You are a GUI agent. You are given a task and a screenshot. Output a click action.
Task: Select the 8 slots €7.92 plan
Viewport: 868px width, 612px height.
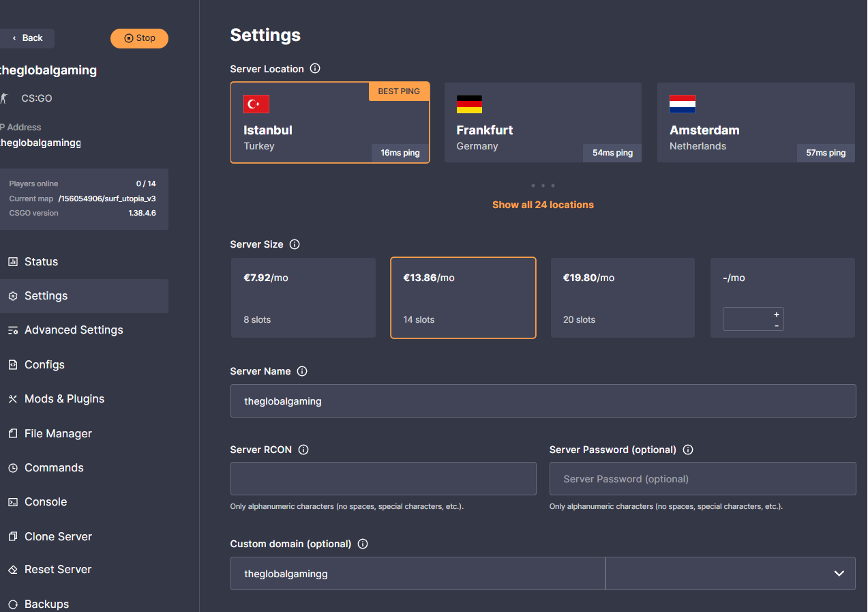(303, 297)
